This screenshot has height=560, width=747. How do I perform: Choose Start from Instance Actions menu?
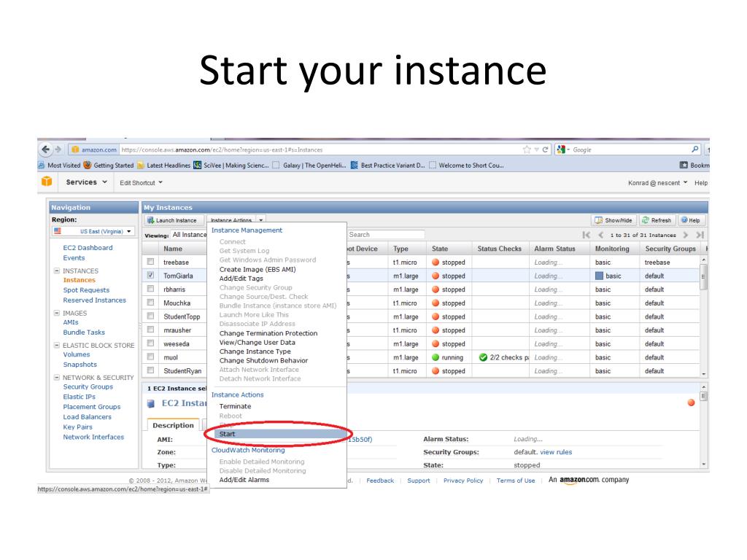281,434
